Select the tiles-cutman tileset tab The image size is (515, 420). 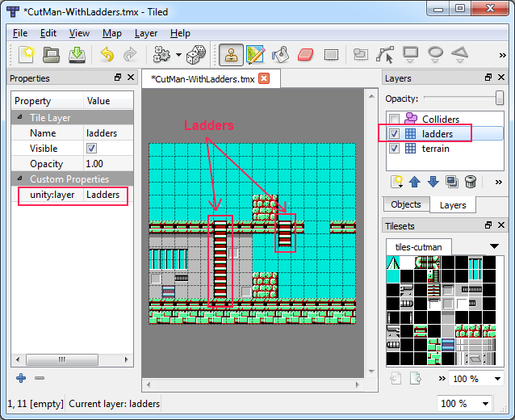point(418,247)
